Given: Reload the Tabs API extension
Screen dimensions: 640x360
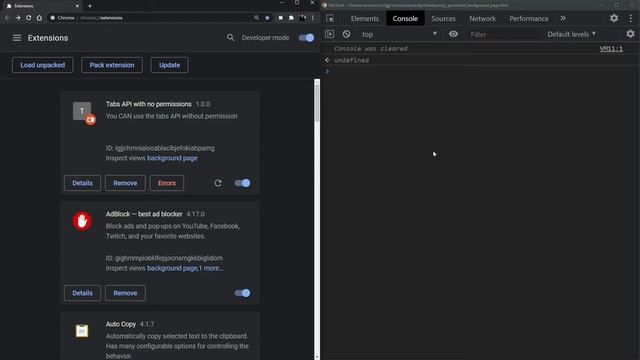Looking at the screenshot, I should [x=218, y=183].
